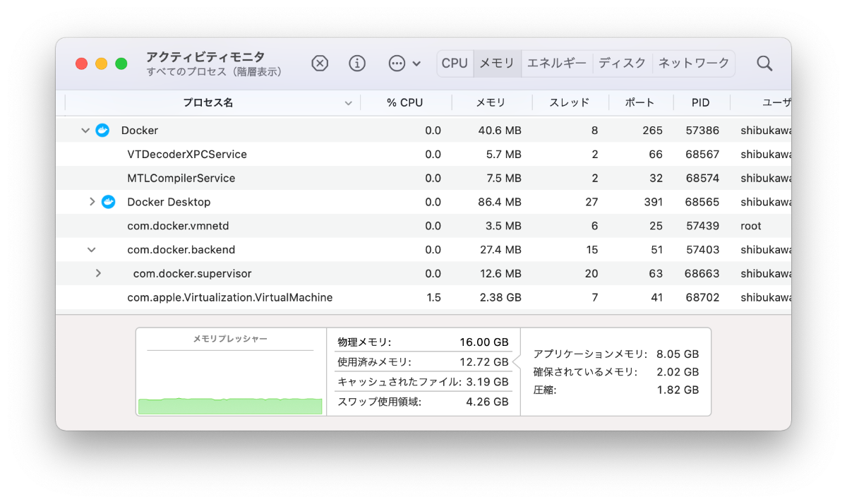Image resolution: width=847 pixels, height=504 pixels.
Task: Select the com.docker.vmnetd process row
Action: [x=423, y=226]
